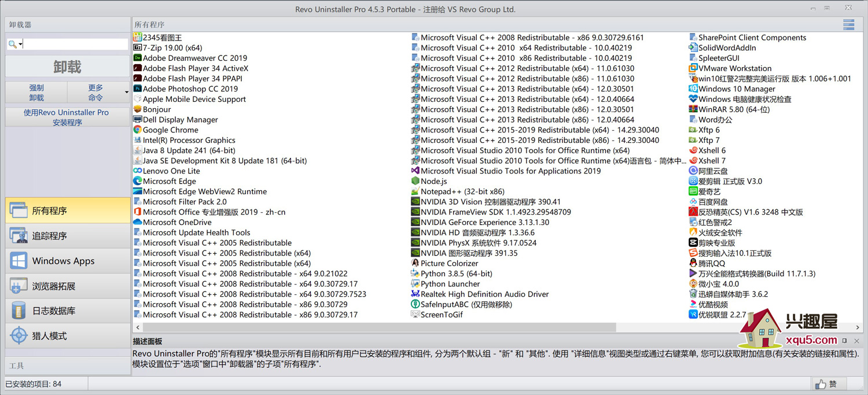This screenshot has width=868, height=395.
Task: Select the Microsoft Edge icon
Action: coord(138,181)
